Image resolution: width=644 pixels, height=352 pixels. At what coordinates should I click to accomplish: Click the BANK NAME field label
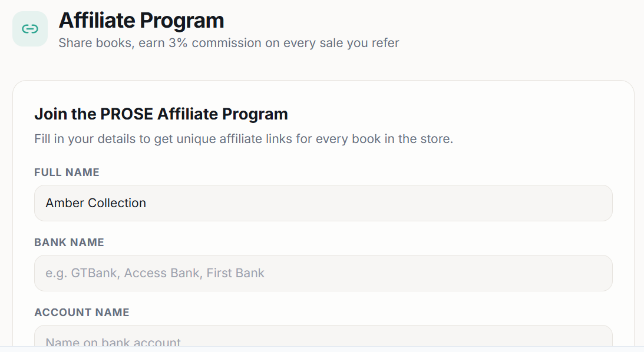(x=69, y=243)
